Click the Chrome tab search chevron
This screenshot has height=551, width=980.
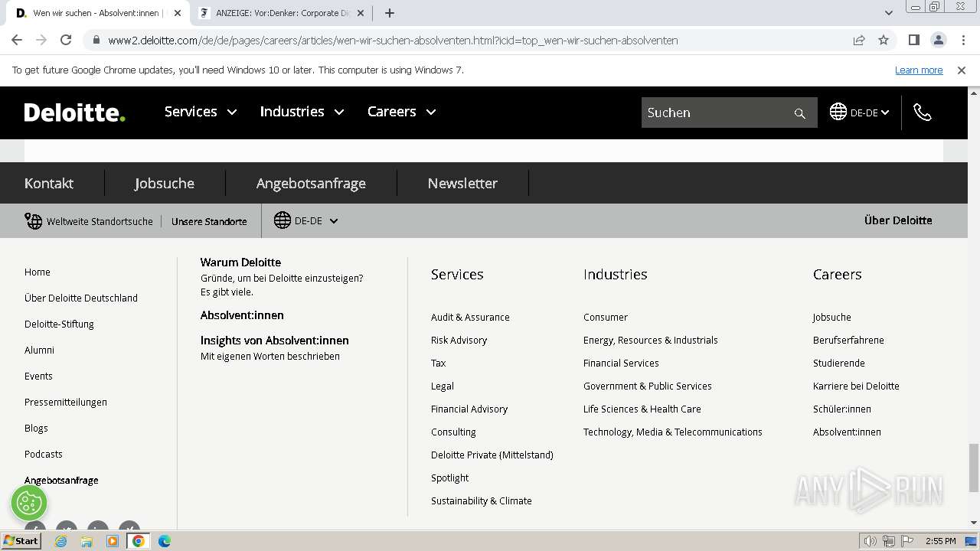click(889, 13)
